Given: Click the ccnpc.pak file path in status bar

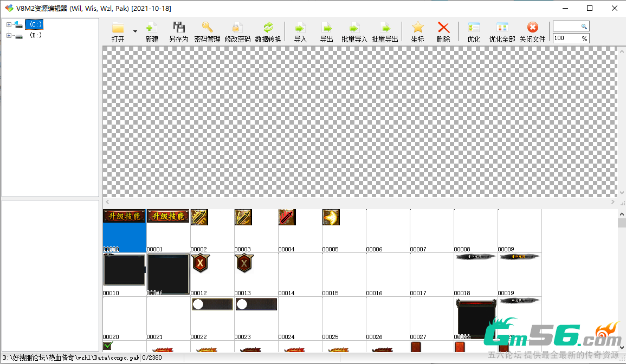Looking at the screenshot, I should click(x=70, y=357).
